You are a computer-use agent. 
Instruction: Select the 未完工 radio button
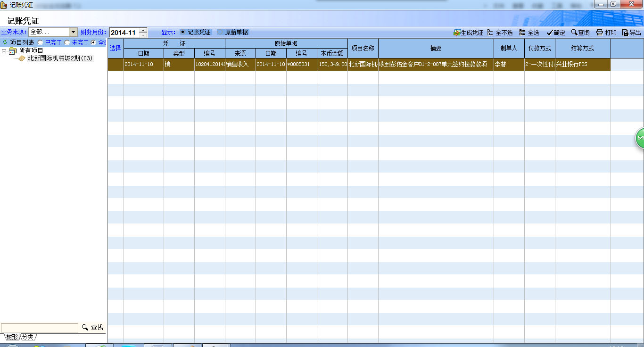point(67,42)
